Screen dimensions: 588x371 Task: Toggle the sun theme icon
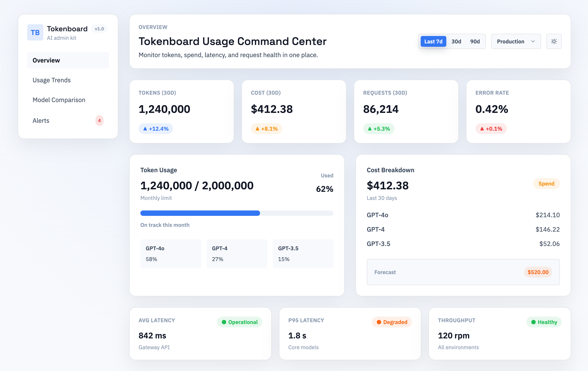click(x=554, y=41)
